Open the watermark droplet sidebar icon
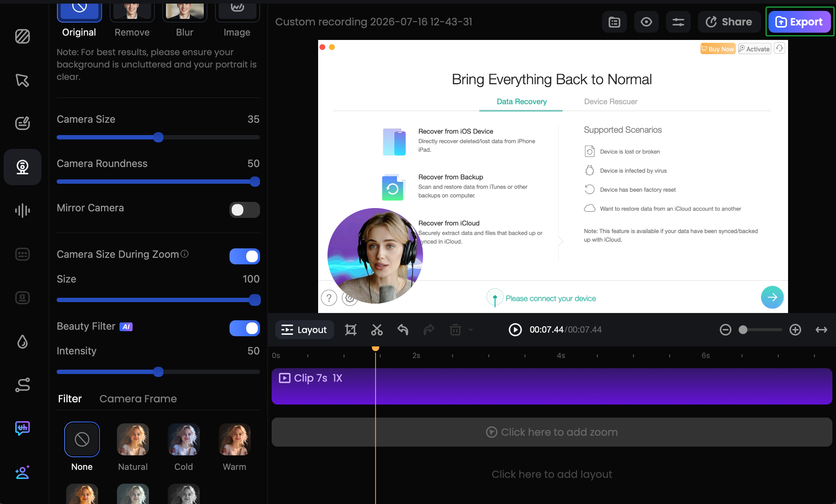 23,341
